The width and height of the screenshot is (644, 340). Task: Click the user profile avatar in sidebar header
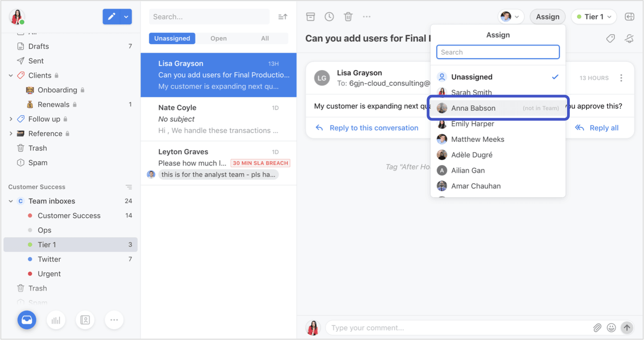pos(17,17)
